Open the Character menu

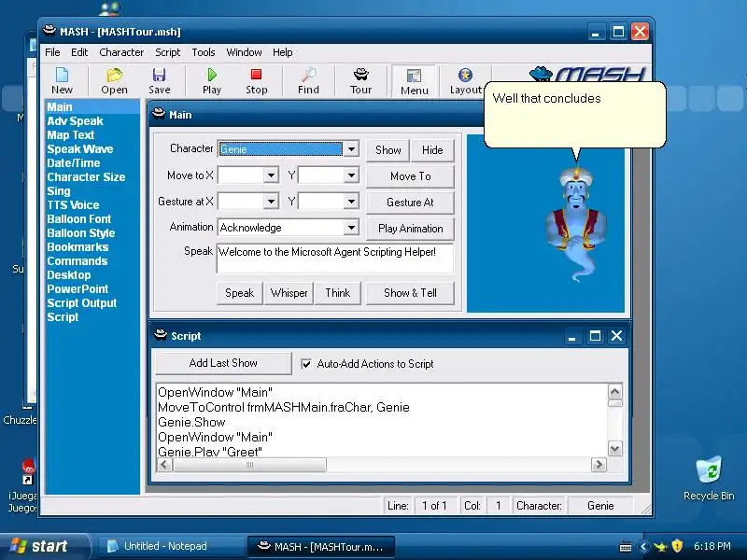click(121, 52)
